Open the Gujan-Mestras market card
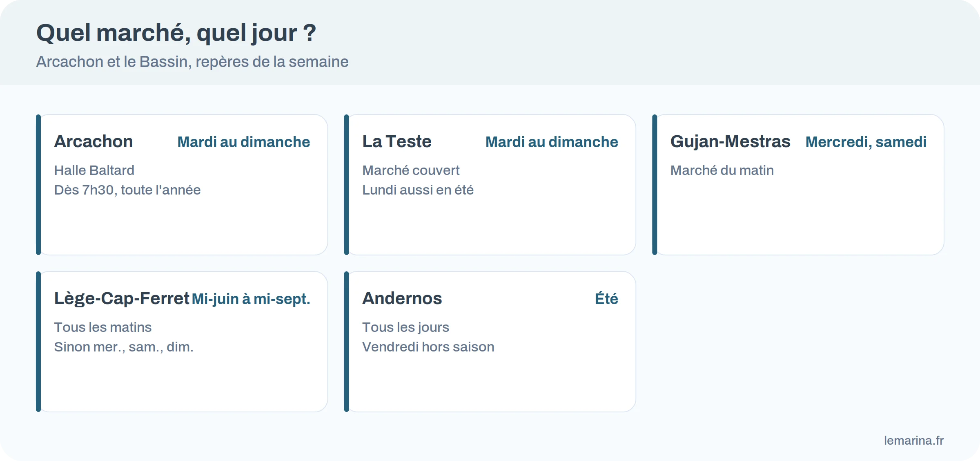This screenshot has width=980, height=461. pos(798,185)
